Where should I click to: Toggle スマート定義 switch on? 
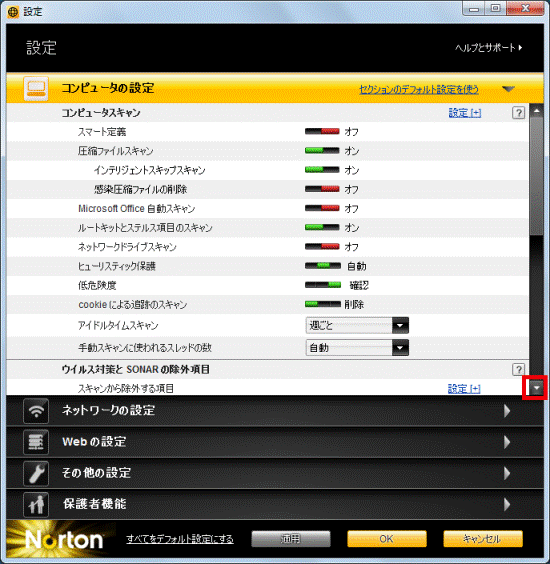pos(322,132)
